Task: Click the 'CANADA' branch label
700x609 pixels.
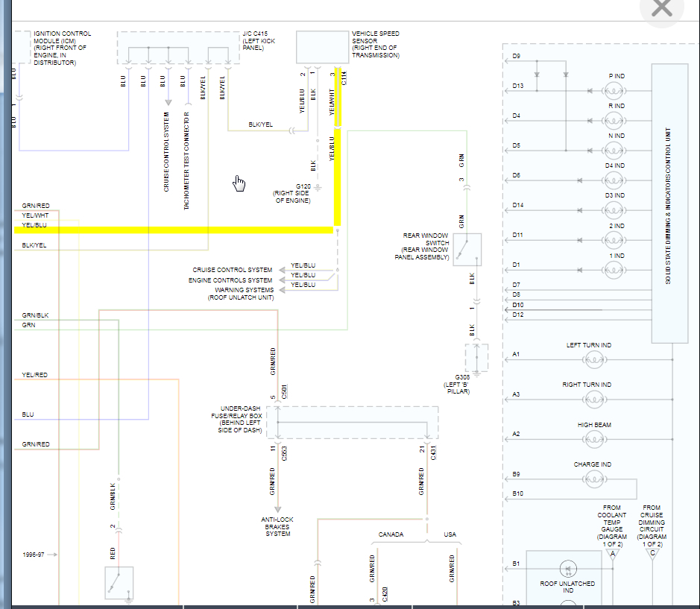Action: (x=391, y=534)
